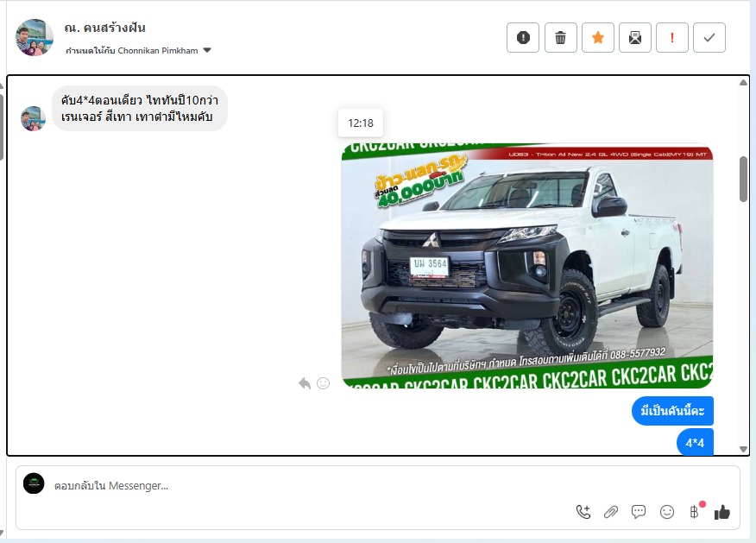Mark conversation as spam
756x543 pixels.
[523, 38]
